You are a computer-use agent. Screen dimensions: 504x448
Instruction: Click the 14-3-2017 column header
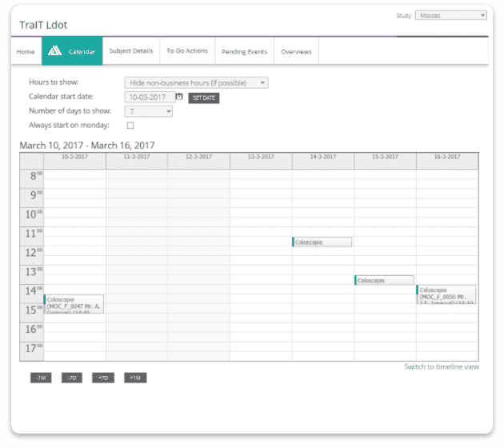pyautogui.click(x=322, y=161)
